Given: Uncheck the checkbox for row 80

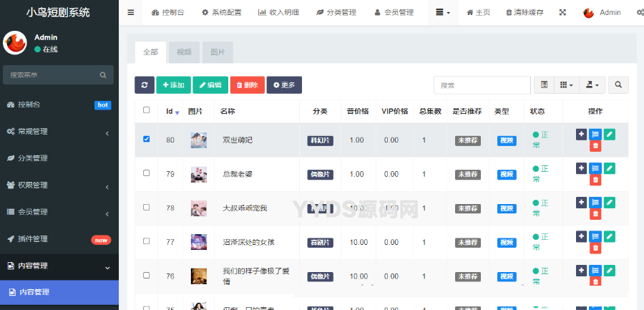Looking at the screenshot, I should pyautogui.click(x=147, y=139).
